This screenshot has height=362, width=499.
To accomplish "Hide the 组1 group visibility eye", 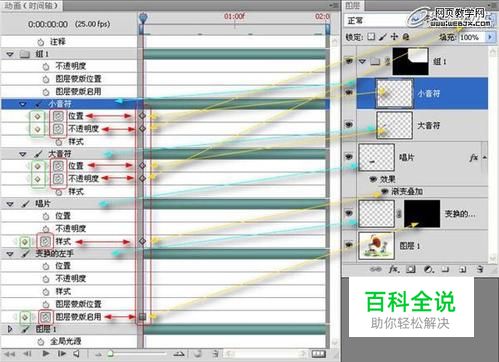I will [x=349, y=61].
